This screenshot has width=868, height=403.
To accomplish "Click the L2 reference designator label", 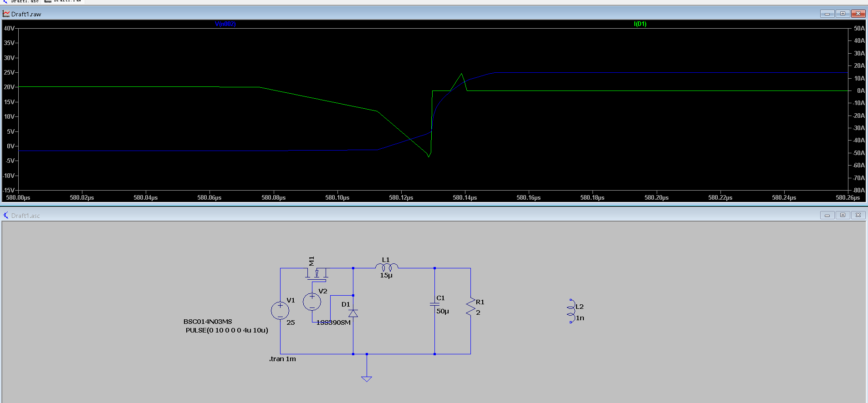I will (x=579, y=307).
